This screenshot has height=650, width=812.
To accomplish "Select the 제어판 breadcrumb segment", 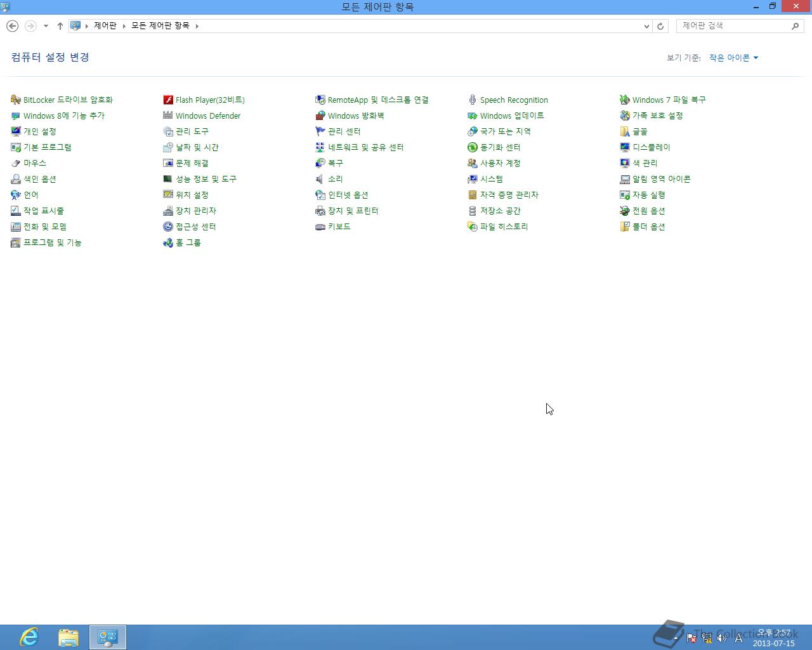I will tap(105, 26).
